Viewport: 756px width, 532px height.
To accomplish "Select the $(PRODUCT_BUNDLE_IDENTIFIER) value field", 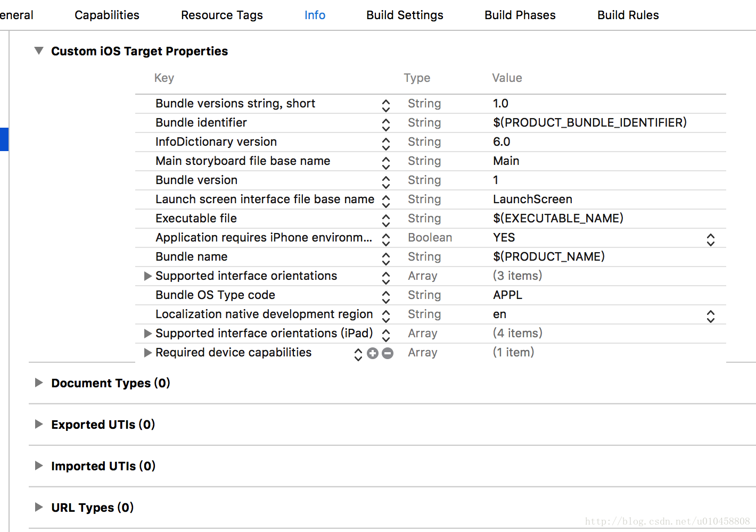I will coord(590,122).
